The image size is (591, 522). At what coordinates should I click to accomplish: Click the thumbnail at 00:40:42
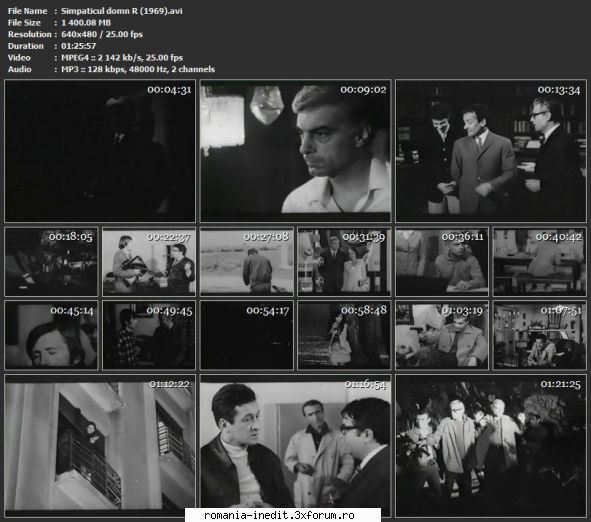[x=539, y=261]
